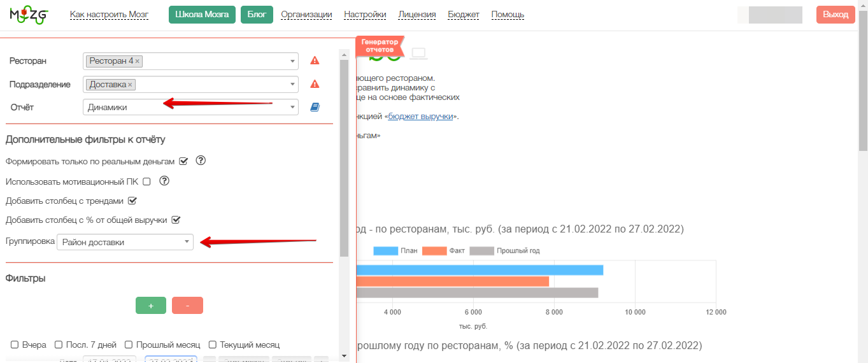Go to Настройки menu
The width and height of the screenshot is (868, 363).
pos(365,15)
